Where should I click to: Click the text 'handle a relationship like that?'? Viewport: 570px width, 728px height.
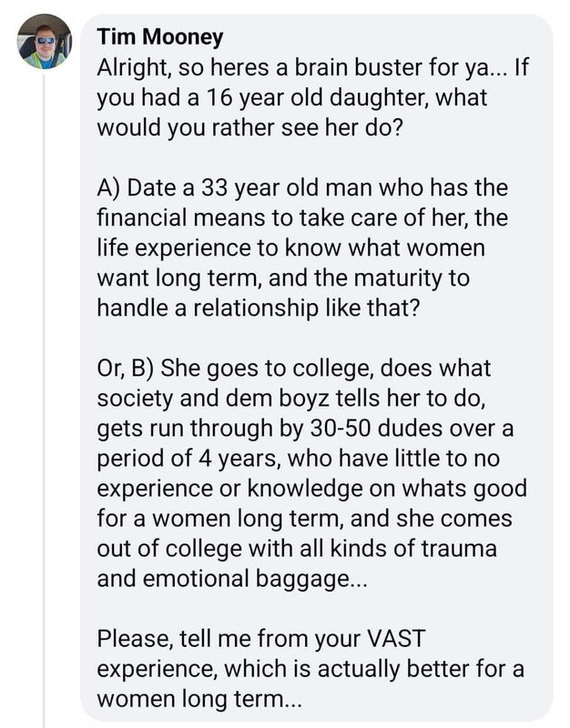[259, 308]
